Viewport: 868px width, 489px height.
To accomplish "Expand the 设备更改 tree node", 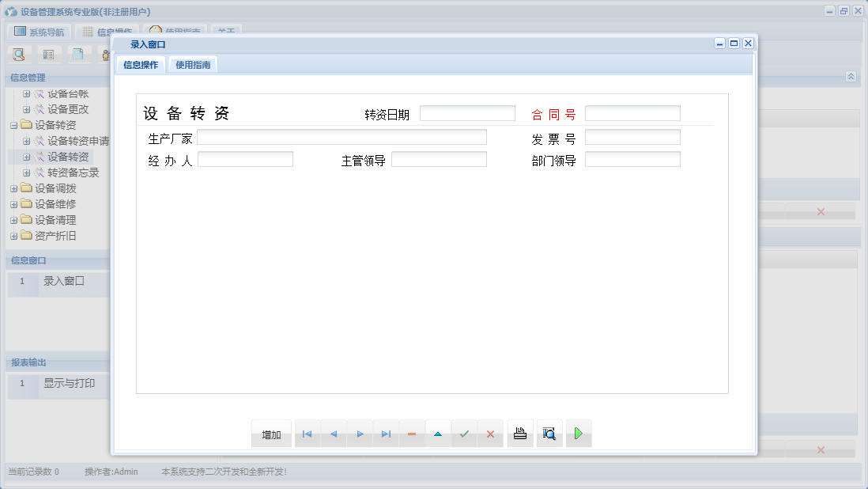I will [26, 110].
